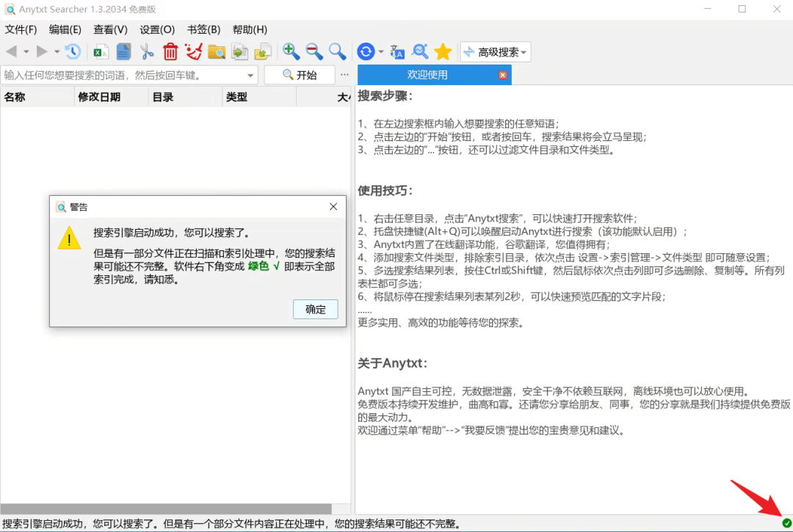Click the 使用技巧 heading text
793x532 pixels.
click(385, 191)
